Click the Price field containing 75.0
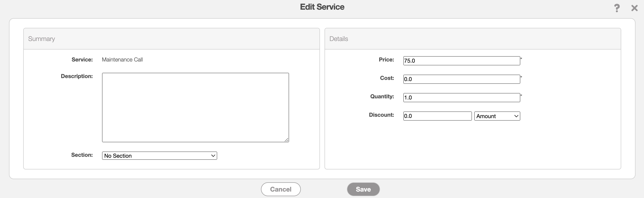Image resolution: width=644 pixels, height=198 pixels. (x=461, y=61)
